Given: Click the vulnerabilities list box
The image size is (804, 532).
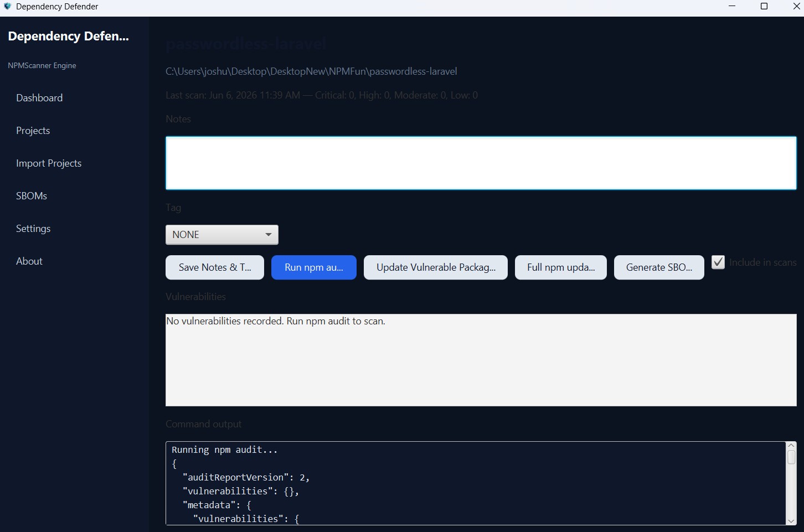Looking at the screenshot, I should point(481,360).
